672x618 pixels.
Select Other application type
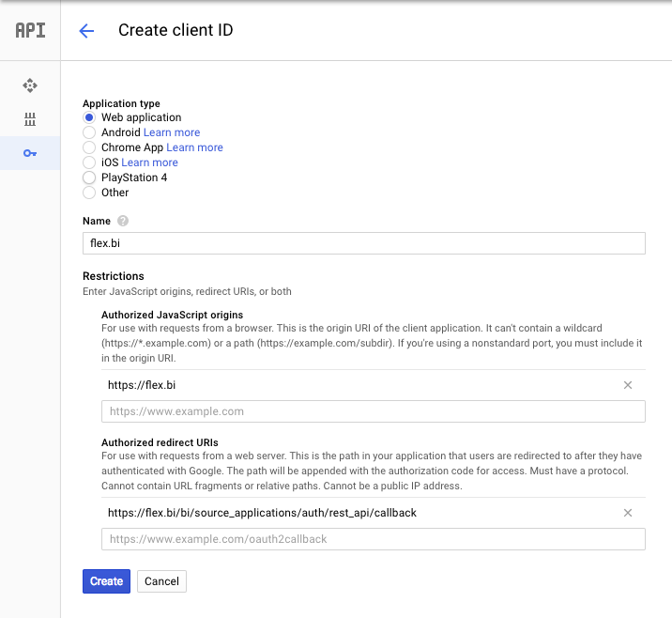[x=89, y=193]
